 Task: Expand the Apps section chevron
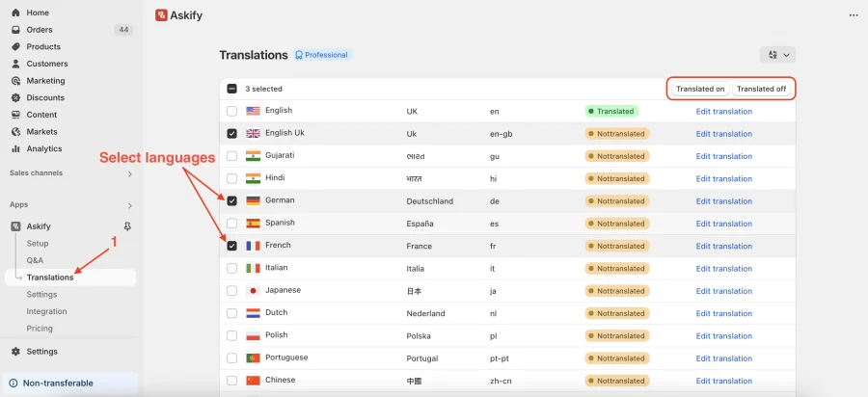(130, 205)
